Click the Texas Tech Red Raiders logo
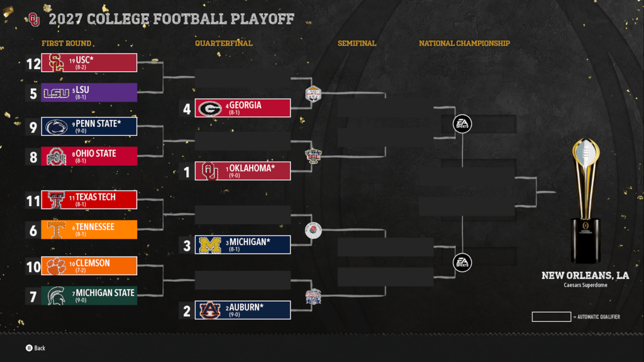 (56, 200)
